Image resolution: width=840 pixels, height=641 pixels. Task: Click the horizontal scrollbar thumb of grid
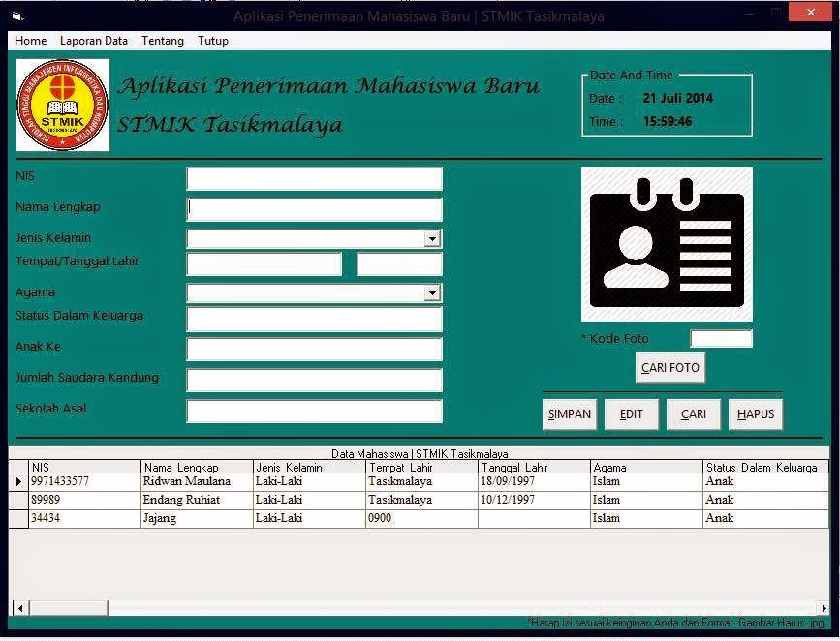tap(69, 608)
